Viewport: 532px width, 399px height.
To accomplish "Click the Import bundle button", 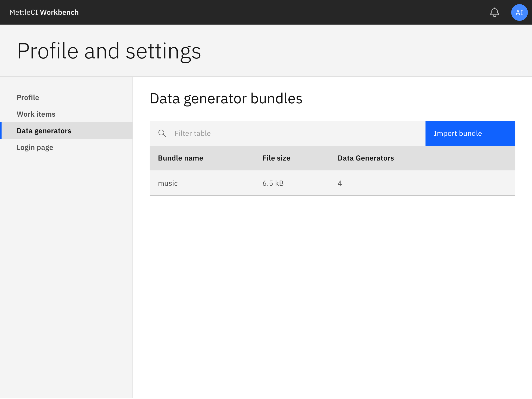I will [470, 133].
